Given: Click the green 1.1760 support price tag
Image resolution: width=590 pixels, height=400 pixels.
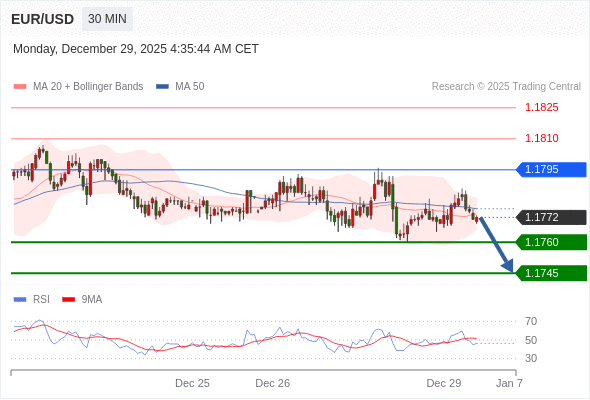Looking at the screenshot, I should [551, 242].
